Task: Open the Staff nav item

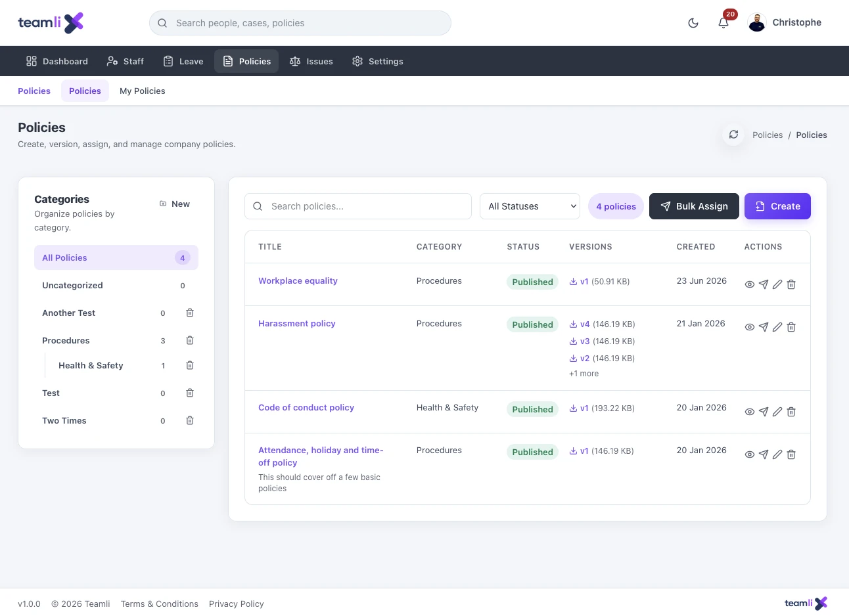Action: 125,61
